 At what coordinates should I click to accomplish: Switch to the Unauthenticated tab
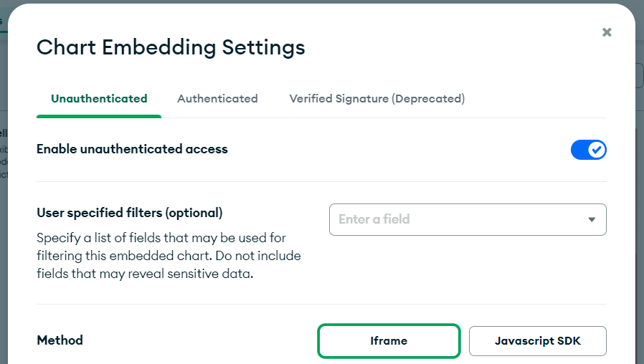pos(99,99)
